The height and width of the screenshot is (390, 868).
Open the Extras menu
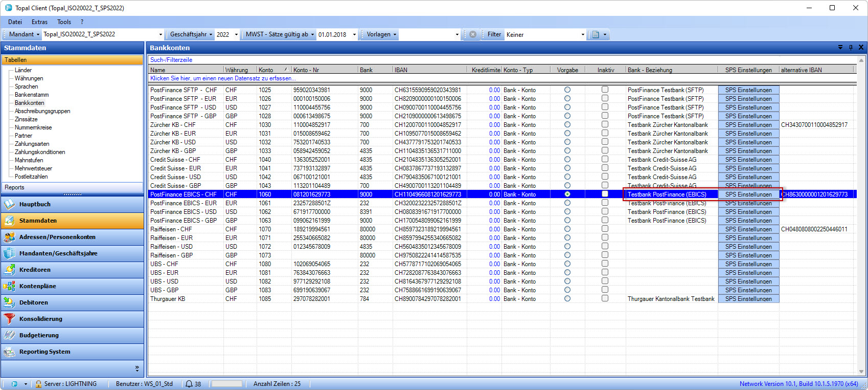39,22
